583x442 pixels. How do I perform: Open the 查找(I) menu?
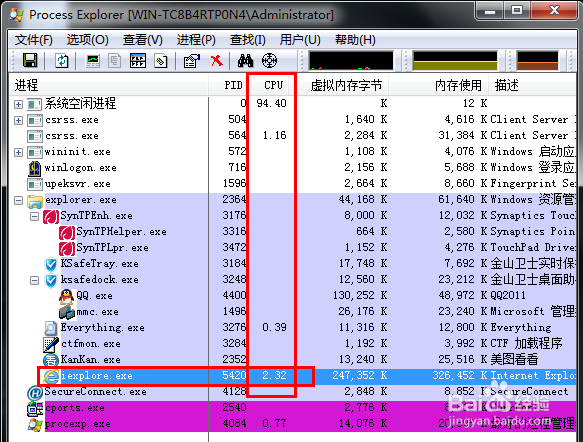[x=248, y=40]
